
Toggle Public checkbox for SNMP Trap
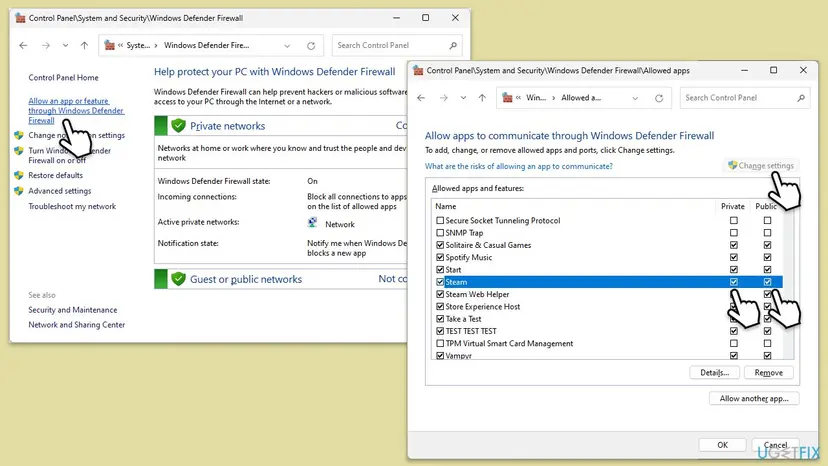tap(767, 232)
